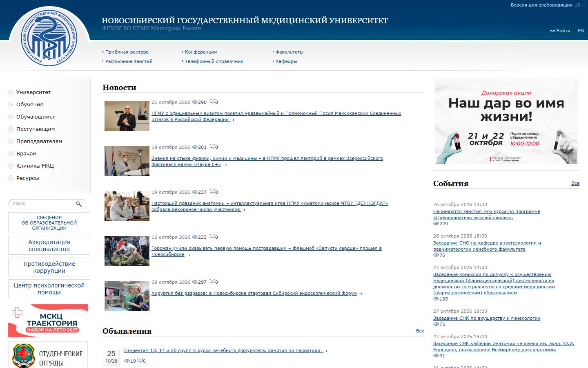Open the Клиника МКЦ menu item
This screenshot has height=368, width=588.
35,166
